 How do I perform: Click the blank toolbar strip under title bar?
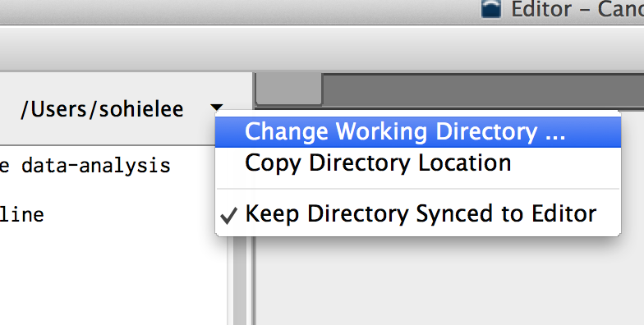click(322, 48)
